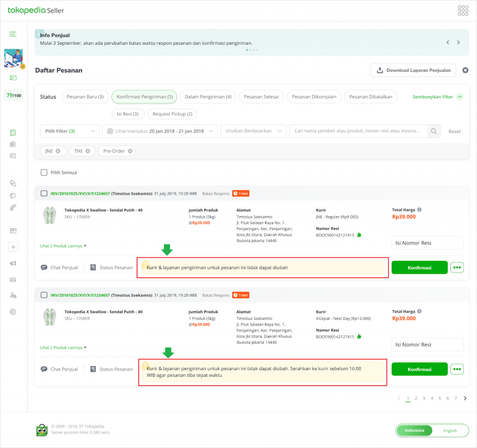Show Total Harga info for JNE order
The height and width of the screenshot is (448, 477).
pyautogui.click(x=420, y=210)
